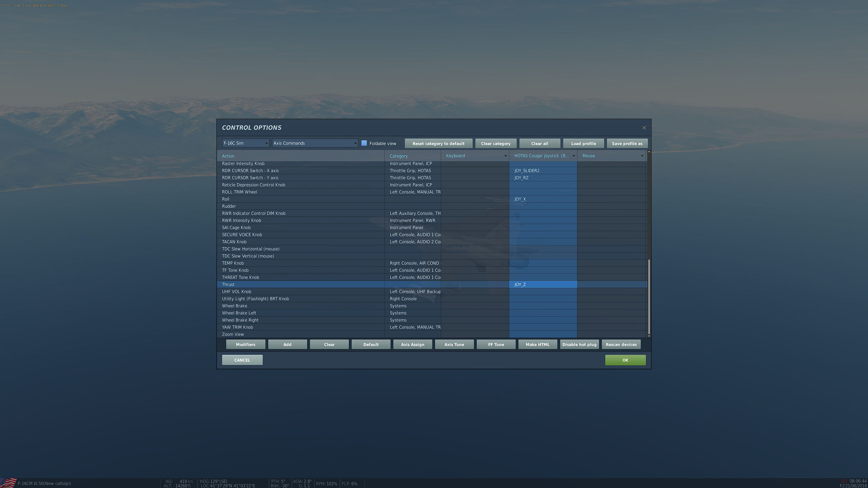Select the RWR Intensity Knob row

tap(432, 220)
